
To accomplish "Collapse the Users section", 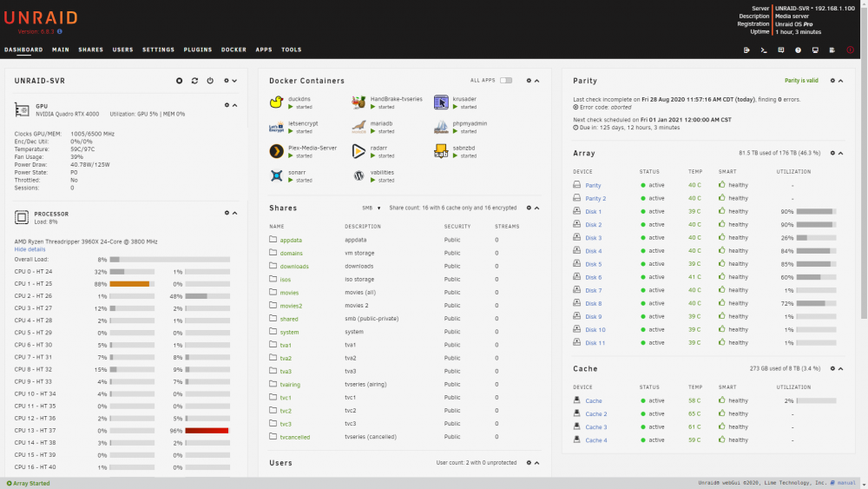I will (537, 463).
